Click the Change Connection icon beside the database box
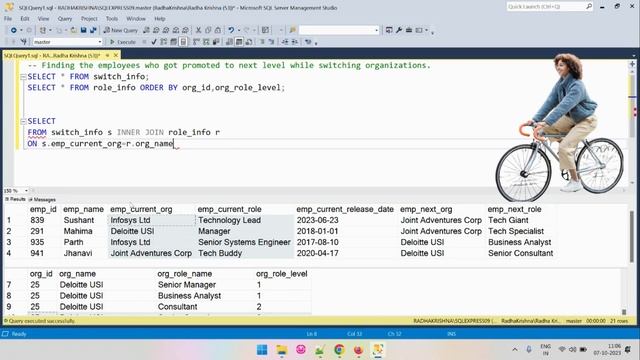This screenshot has width=640, height=360. pyautogui.click(x=23, y=42)
